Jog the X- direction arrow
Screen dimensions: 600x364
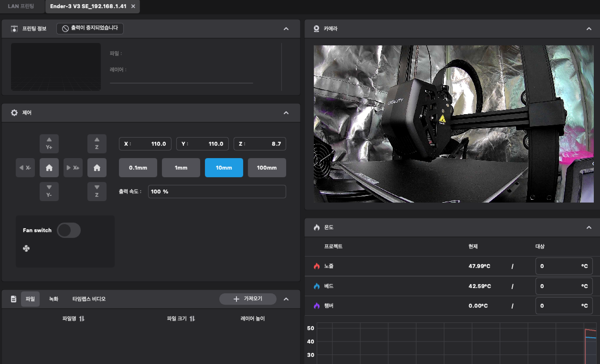pyautogui.click(x=25, y=167)
